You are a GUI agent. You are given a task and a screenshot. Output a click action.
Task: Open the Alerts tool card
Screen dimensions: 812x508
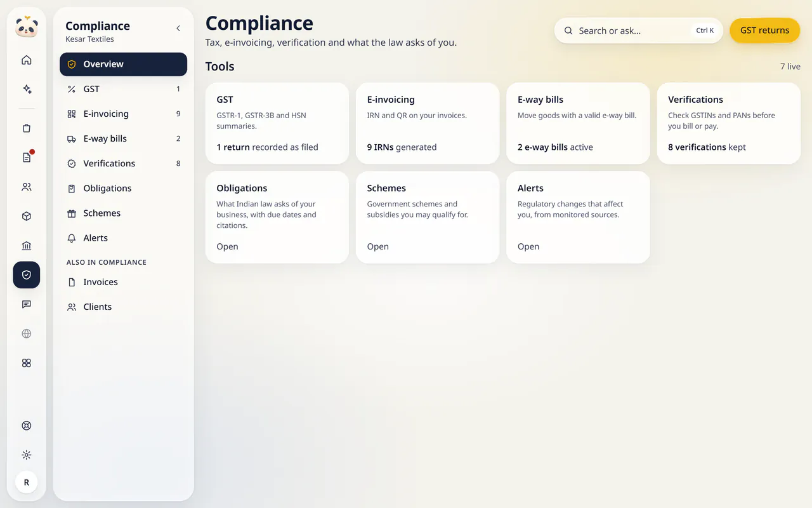point(578,217)
